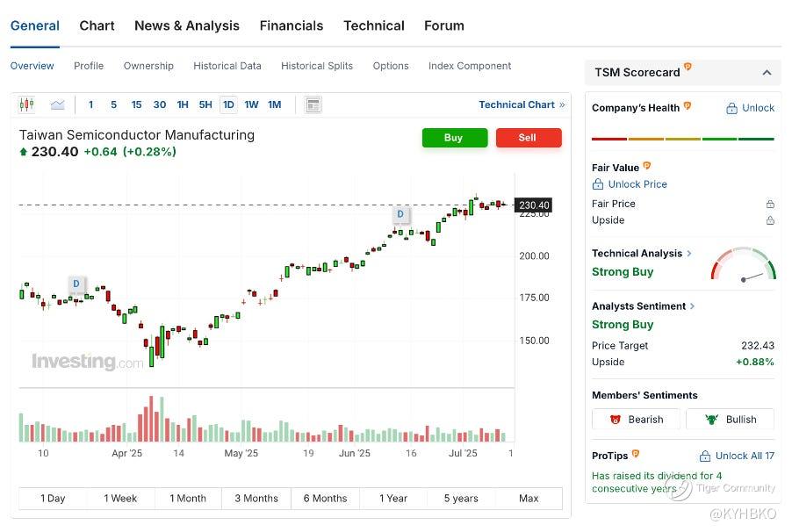Click the dividend marker near Jun 16
Image resolution: width=792 pixels, height=532 pixels.
[x=400, y=214]
